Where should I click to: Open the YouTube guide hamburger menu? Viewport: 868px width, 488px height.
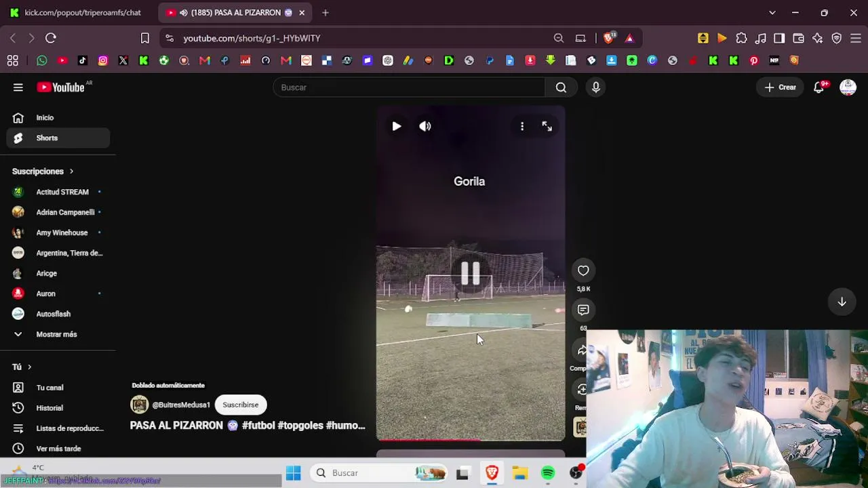(18, 87)
